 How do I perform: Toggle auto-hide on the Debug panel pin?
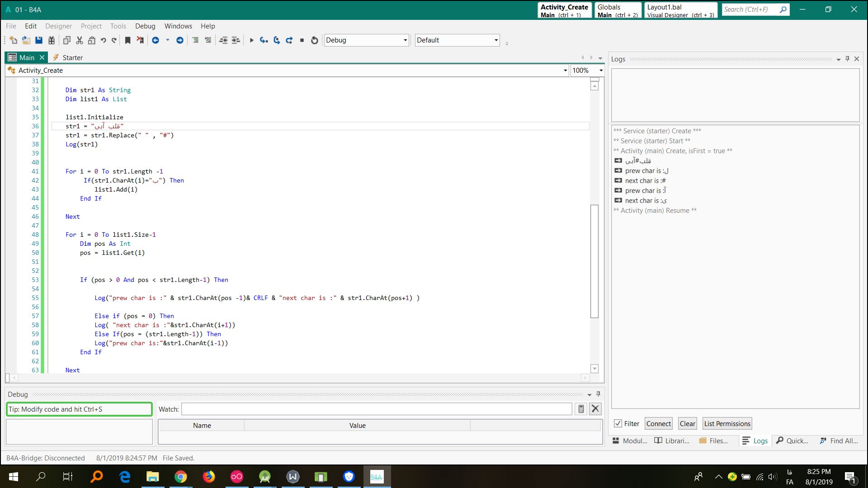coord(598,394)
